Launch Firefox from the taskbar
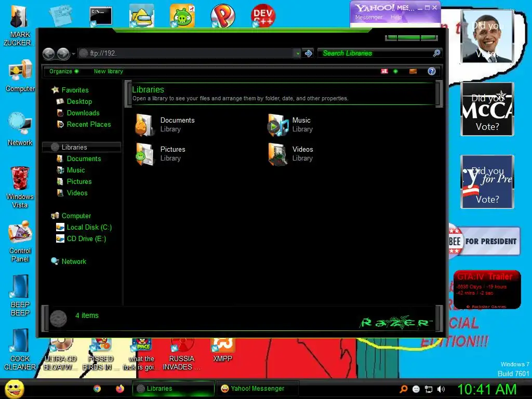Image resolution: width=532 pixels, height=399 pixels. coord(120,389)
